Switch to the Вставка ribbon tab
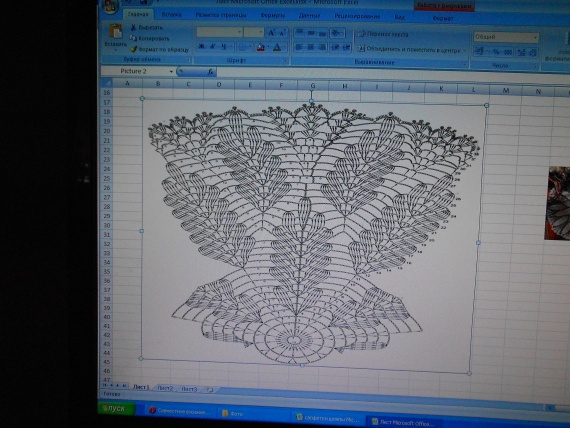 (x=171, y=15)
